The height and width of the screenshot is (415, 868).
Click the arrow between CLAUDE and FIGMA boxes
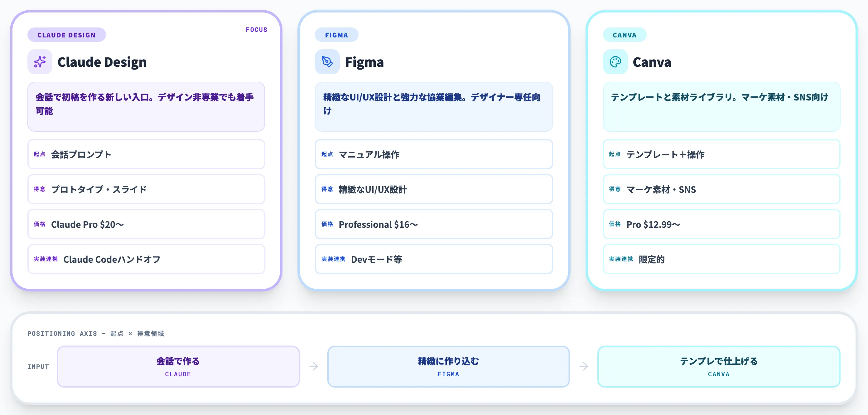[313, 366]
